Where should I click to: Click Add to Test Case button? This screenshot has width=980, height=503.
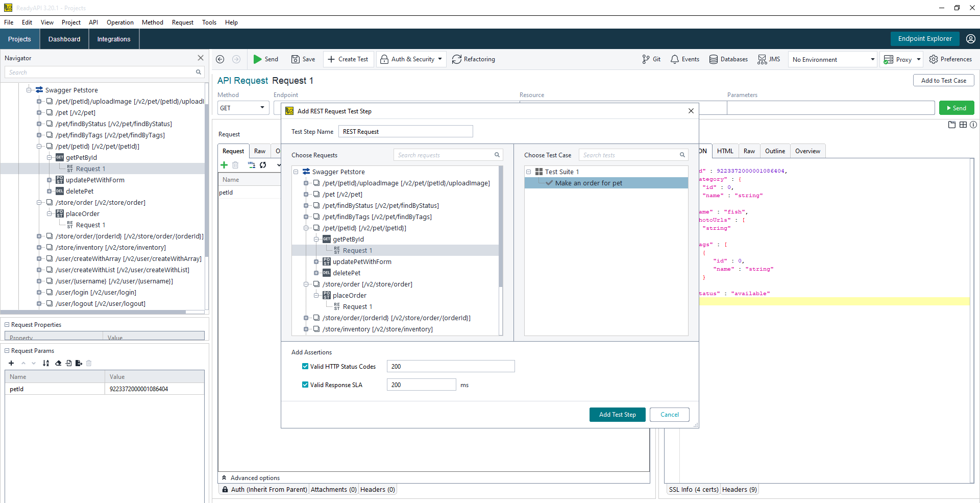click(943, 81)
